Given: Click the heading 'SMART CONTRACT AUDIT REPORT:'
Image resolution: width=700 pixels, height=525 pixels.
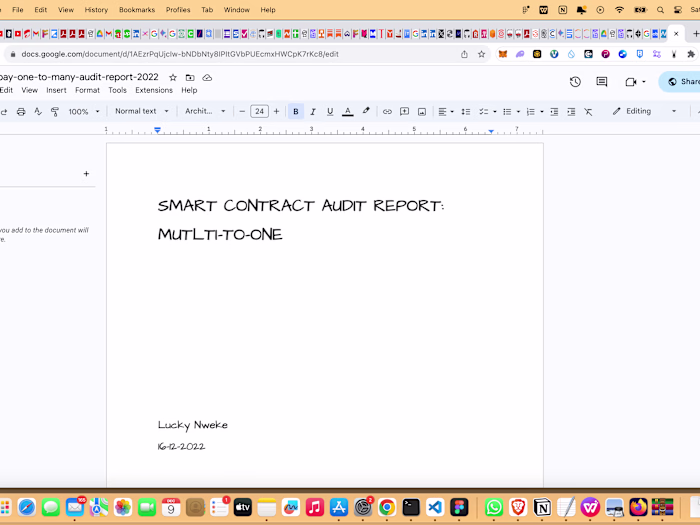Looking at the screenshot, I should pos(301,206).
